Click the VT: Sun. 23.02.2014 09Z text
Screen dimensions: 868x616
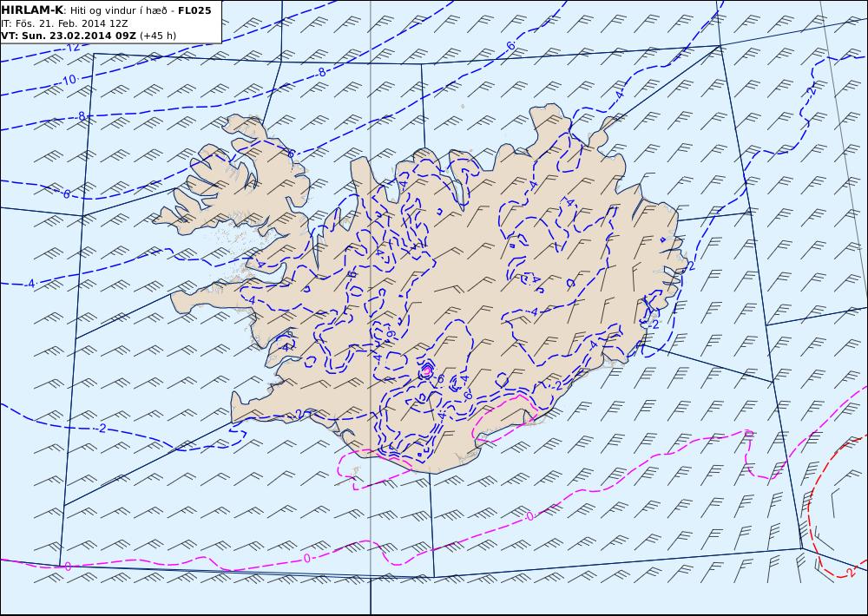click(69, 36)
